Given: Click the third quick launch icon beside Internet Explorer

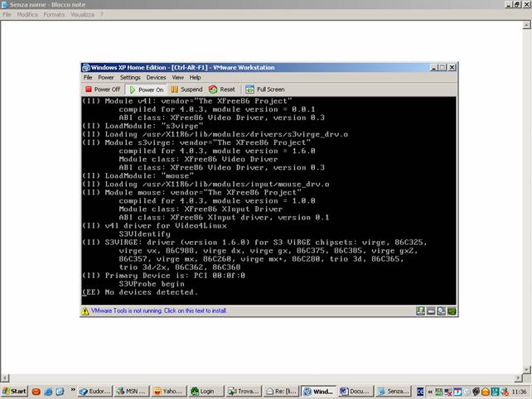Looking at the screenshot, I should (60, 392).
